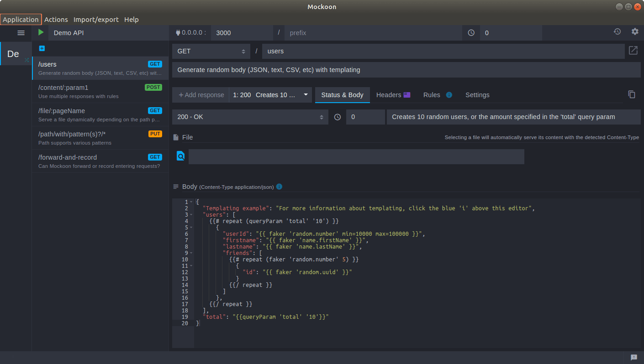Open the environments hamburger menu
This screenshot has width=644, height=364.
pos(21,33)
